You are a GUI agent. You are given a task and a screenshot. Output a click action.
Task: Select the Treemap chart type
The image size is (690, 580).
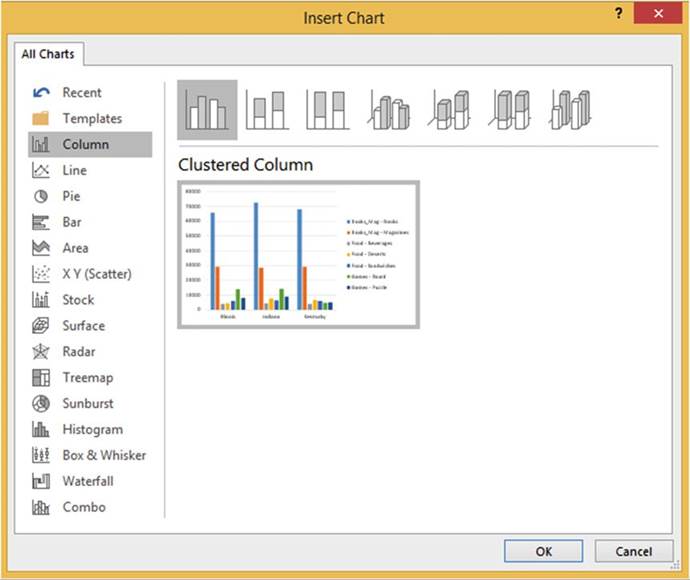(87, 377)
